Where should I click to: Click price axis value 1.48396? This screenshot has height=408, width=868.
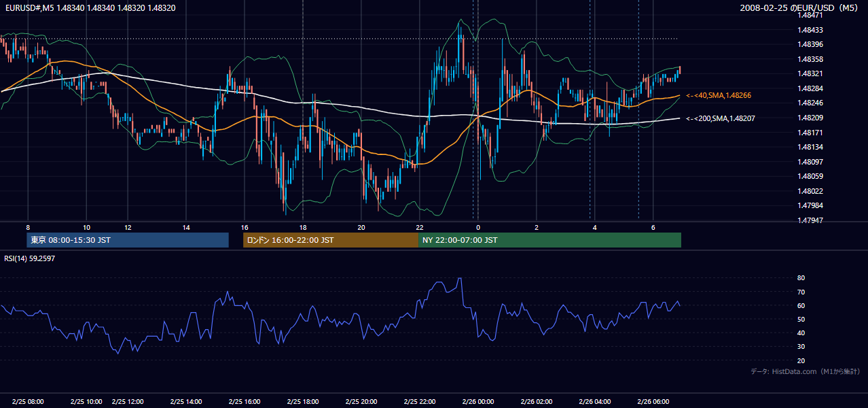(810, 44)
